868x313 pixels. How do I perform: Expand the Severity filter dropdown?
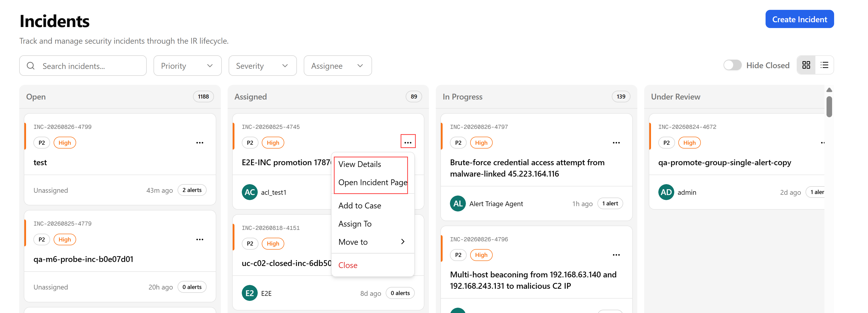(263, 66)
